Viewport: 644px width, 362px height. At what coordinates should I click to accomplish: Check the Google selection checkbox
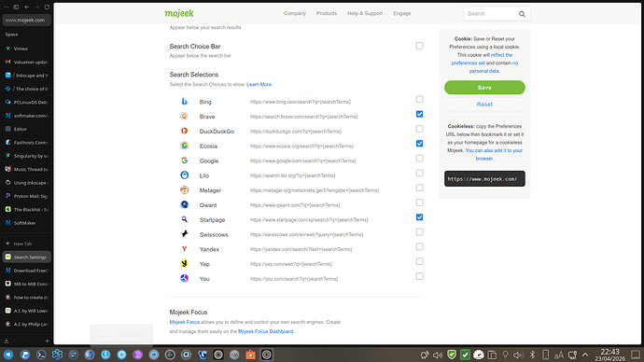point(419,158)
